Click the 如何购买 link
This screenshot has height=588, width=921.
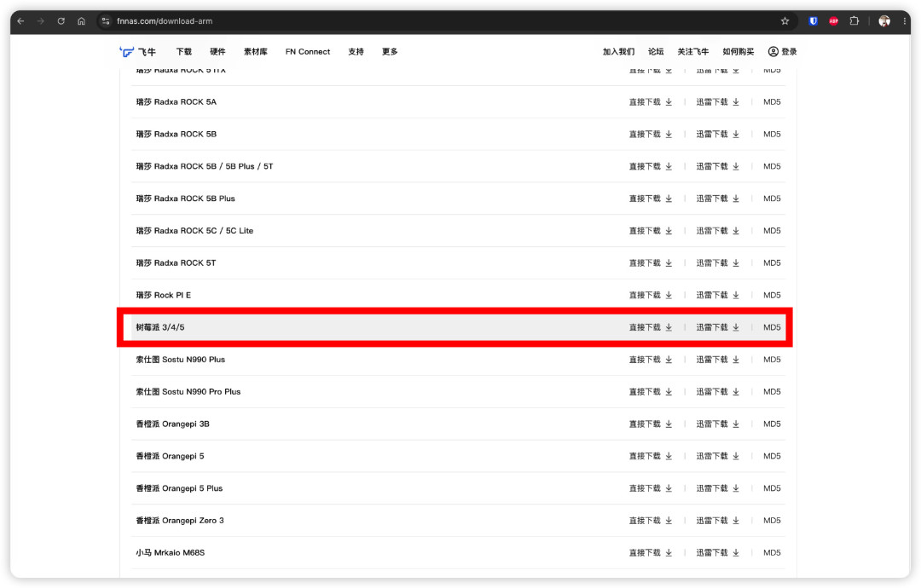click(739, 52)
